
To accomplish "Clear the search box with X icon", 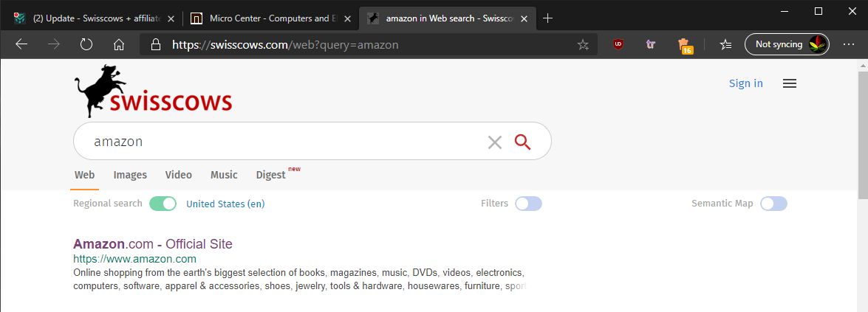I will click(x=495, y=142).
